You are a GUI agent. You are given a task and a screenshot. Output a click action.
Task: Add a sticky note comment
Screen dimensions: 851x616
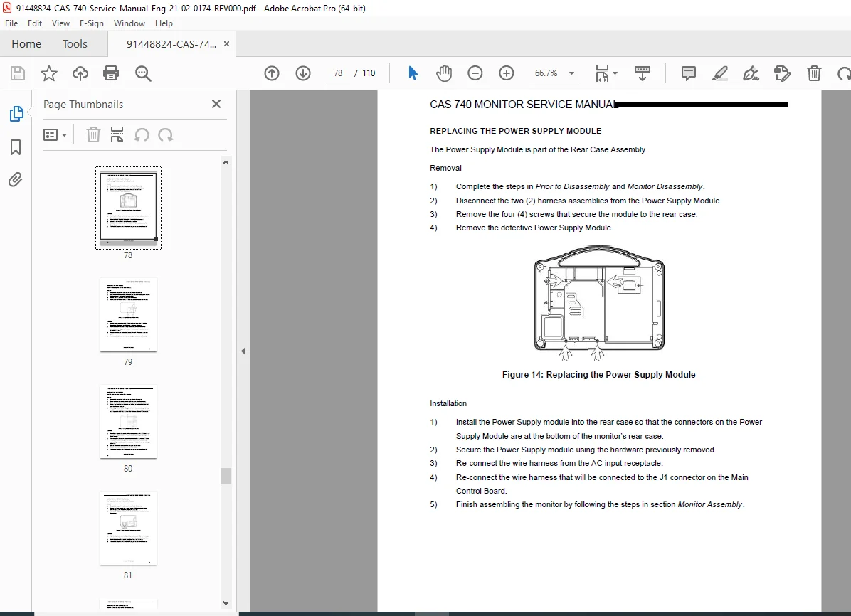pyautogui.click(x=689, y=73)
